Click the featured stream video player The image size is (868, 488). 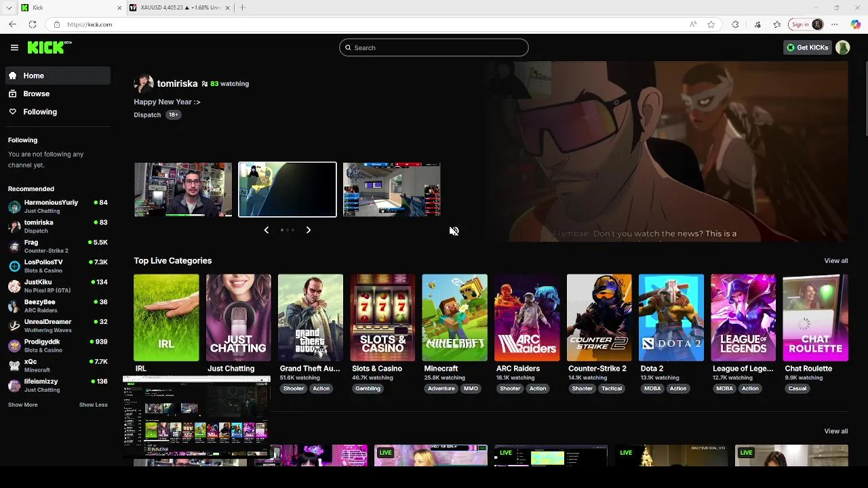coord(665,151)
